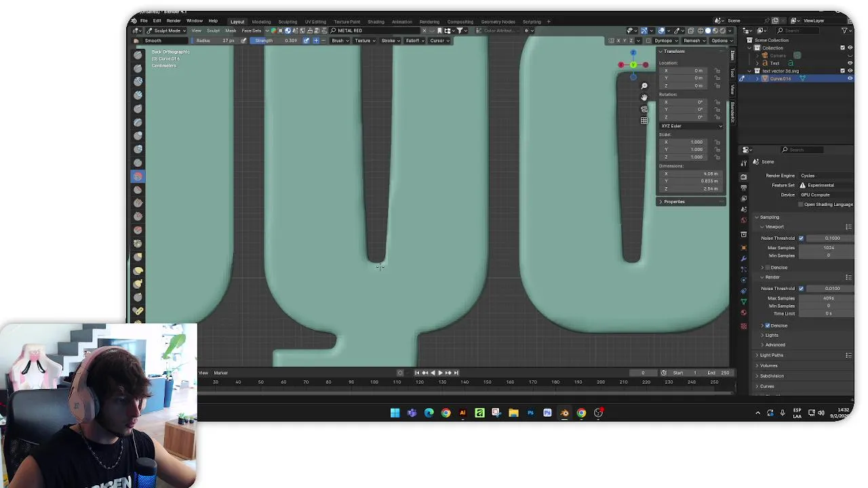
Task: Toggle visibility of Text object
Action: click(850, 63)
